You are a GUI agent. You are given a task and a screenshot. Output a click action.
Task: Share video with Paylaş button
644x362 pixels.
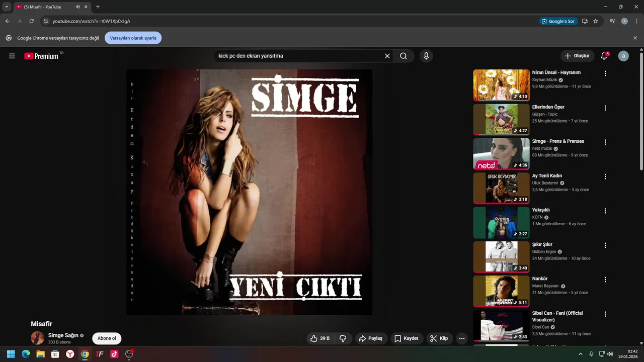tap(370, 338)
